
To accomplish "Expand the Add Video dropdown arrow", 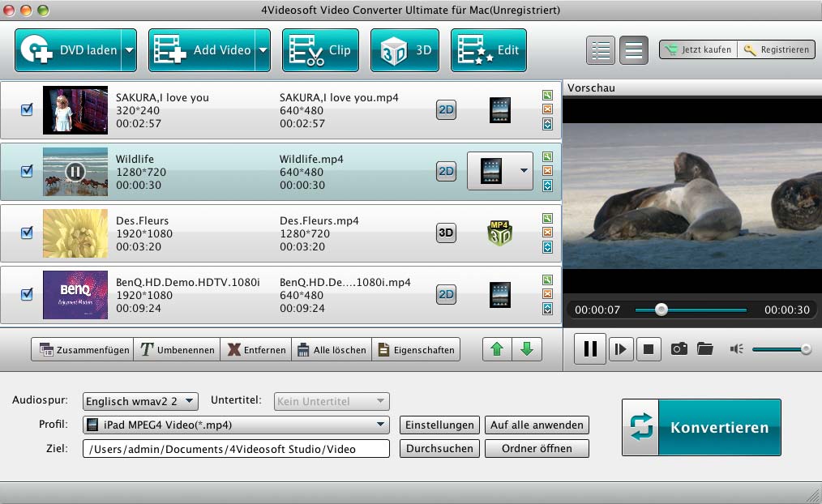I will point(263,50).
